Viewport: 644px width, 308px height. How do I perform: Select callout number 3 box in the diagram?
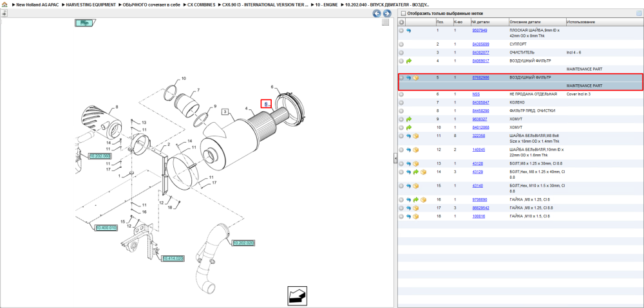click(x=225, y=111)
